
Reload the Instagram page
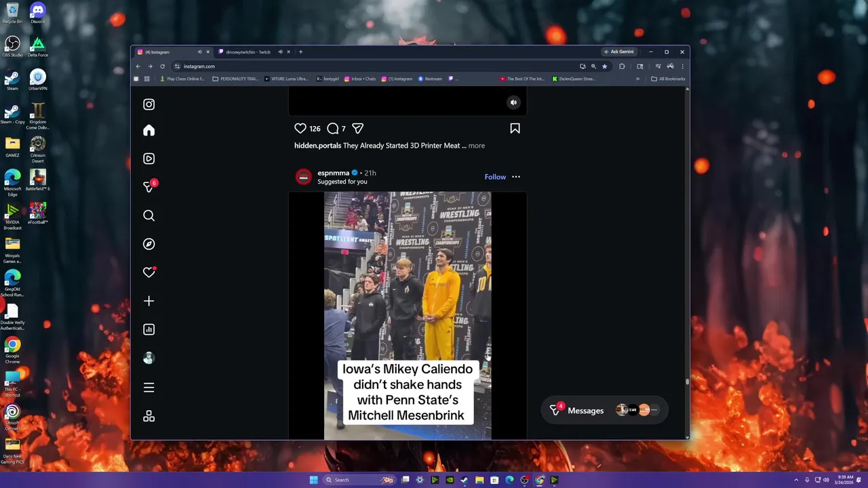coord(162,66)
